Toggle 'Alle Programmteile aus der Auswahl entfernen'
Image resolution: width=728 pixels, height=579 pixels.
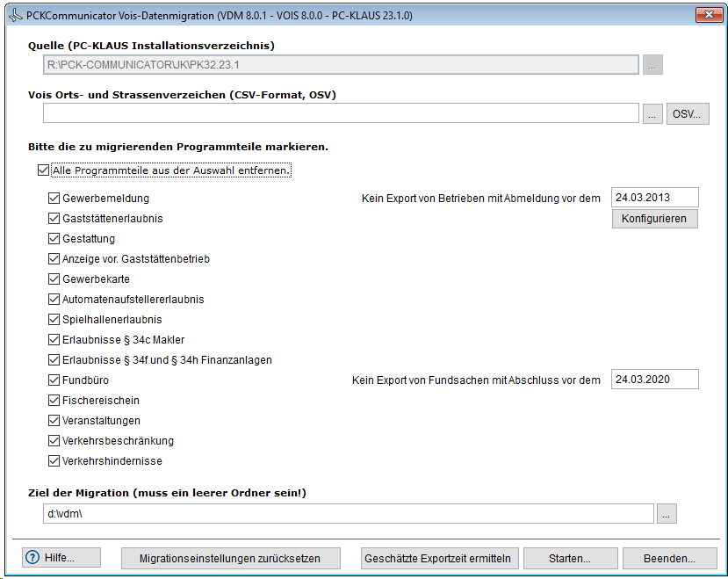point(44,170)
